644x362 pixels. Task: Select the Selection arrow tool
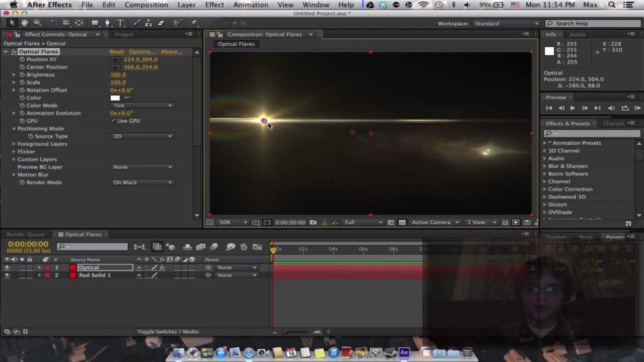pyautogui.click(x=12, y=23)
